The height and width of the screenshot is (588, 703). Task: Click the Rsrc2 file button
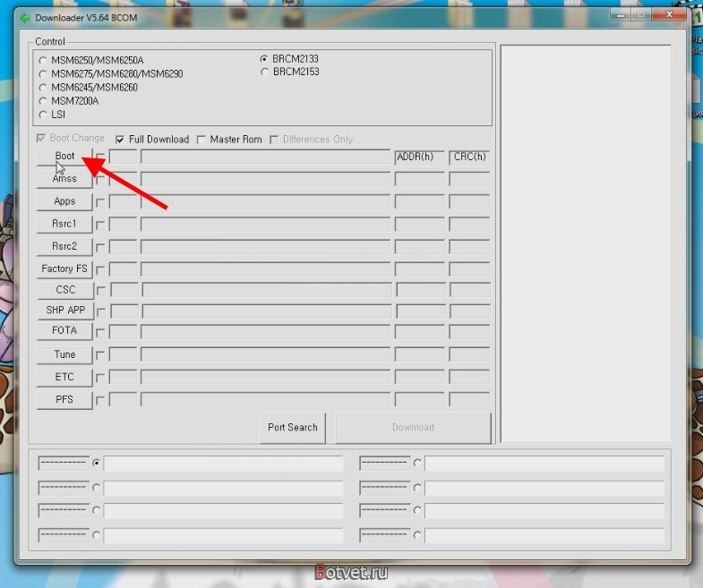(64, 246)
